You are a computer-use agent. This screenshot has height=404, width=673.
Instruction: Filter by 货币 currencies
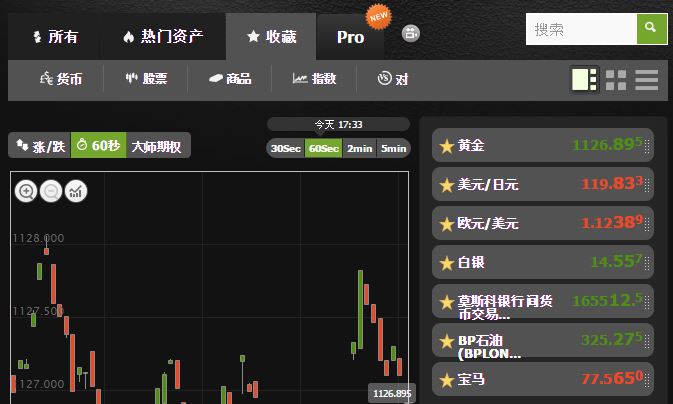click(x=61, y=79)
